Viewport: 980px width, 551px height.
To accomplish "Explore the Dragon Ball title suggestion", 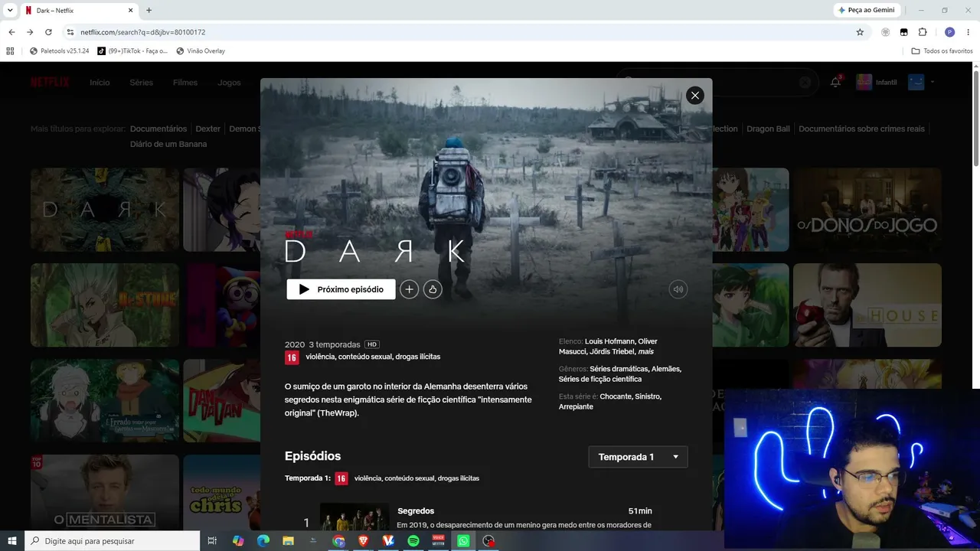I will coord(768,129).
